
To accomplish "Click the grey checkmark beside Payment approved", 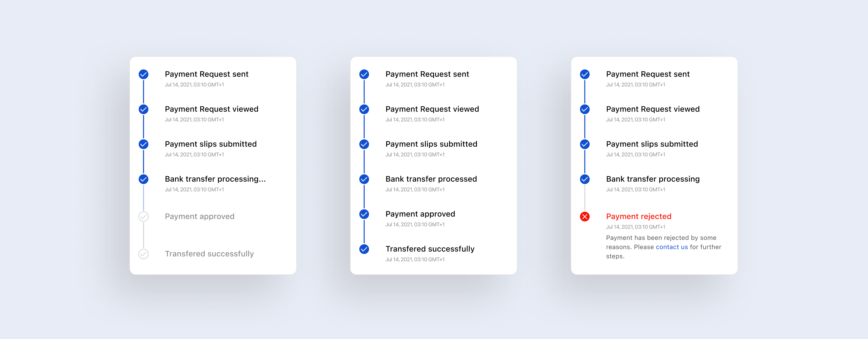I will tap(144, 216).
